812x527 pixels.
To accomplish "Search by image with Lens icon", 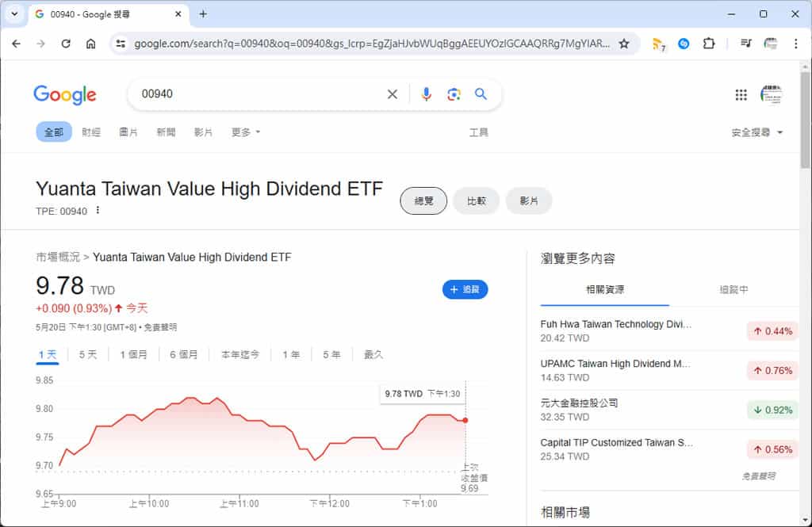I will pos(454,94).
